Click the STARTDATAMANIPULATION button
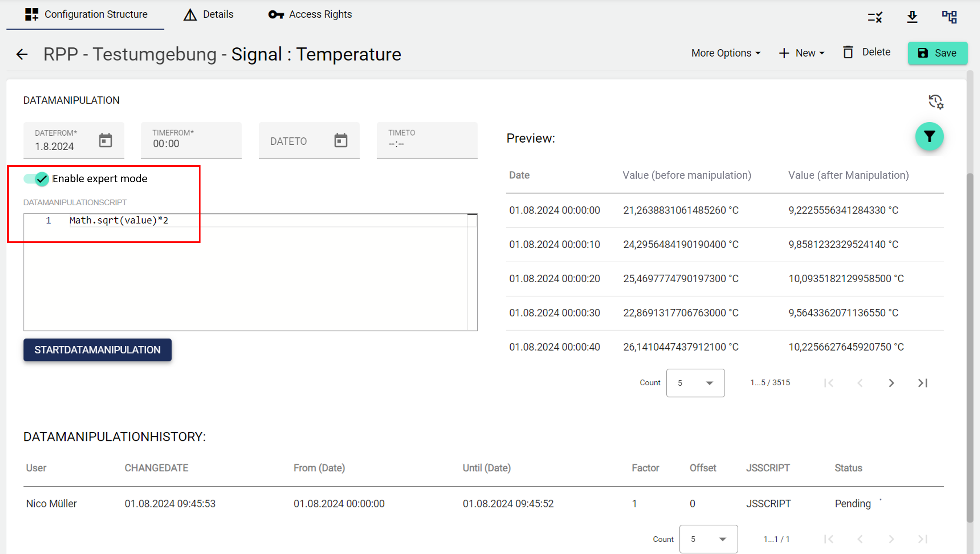 (x=97, y=350)
